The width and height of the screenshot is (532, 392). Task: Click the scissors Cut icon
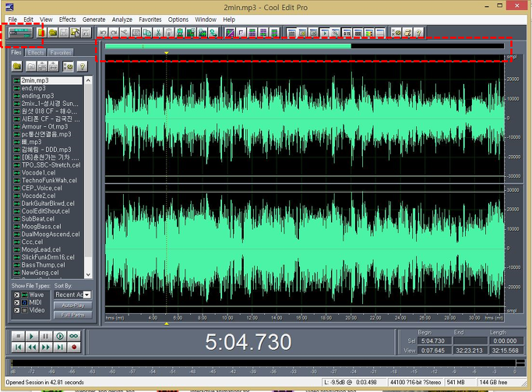pyautogui.click(x=158, y=33)
